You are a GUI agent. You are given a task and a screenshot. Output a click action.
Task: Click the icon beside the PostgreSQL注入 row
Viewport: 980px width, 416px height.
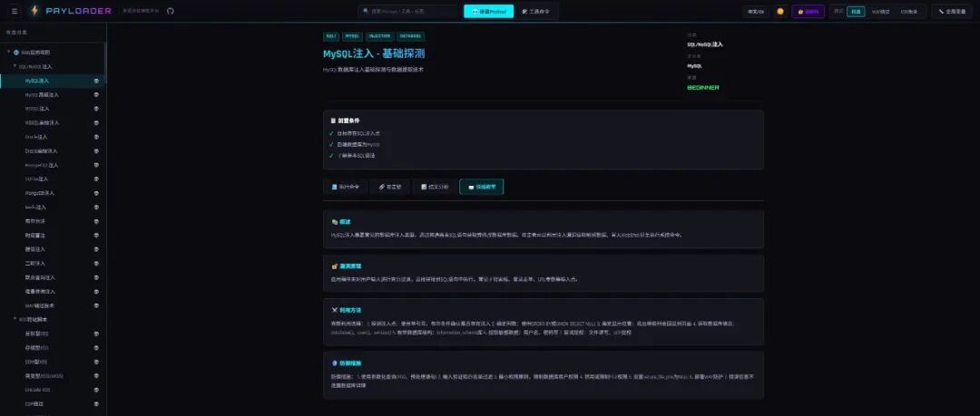pos(96,166)
